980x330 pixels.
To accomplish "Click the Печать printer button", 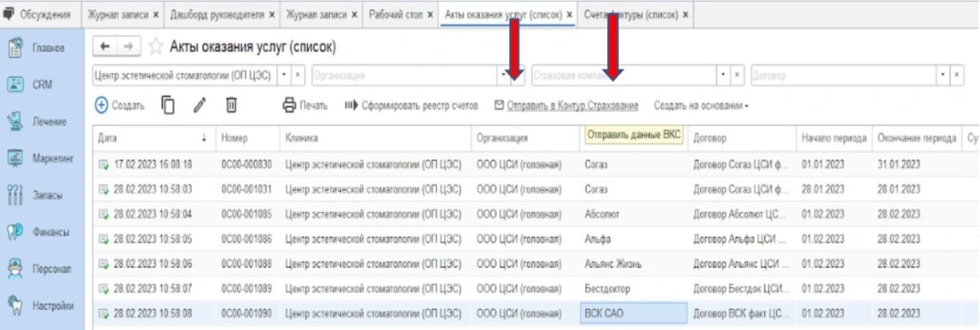I will point(305,105).
